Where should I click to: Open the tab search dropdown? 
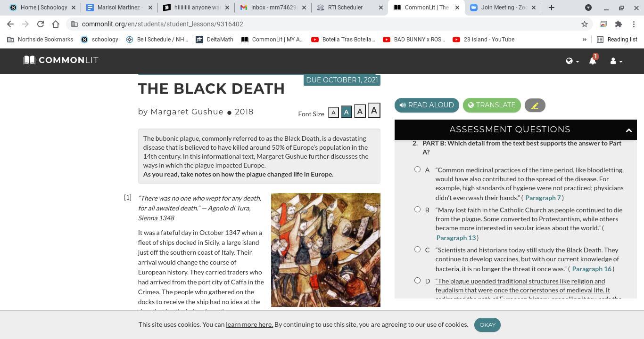[588, 8]
